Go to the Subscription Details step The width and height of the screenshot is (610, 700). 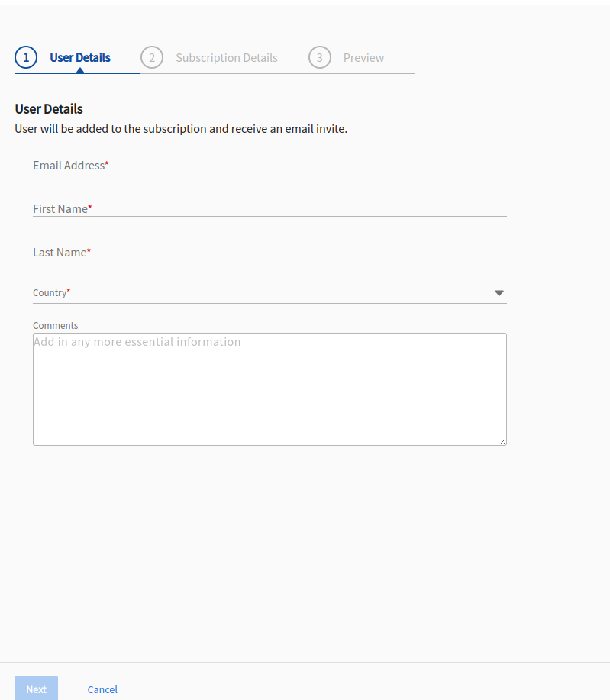click(x=227, y=58)
